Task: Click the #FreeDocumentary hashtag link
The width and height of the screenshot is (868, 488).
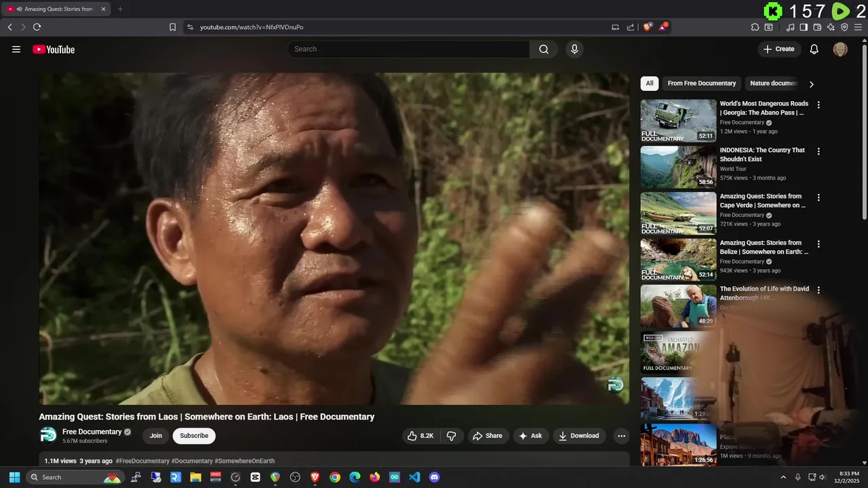Action: [x=142, y=461]
